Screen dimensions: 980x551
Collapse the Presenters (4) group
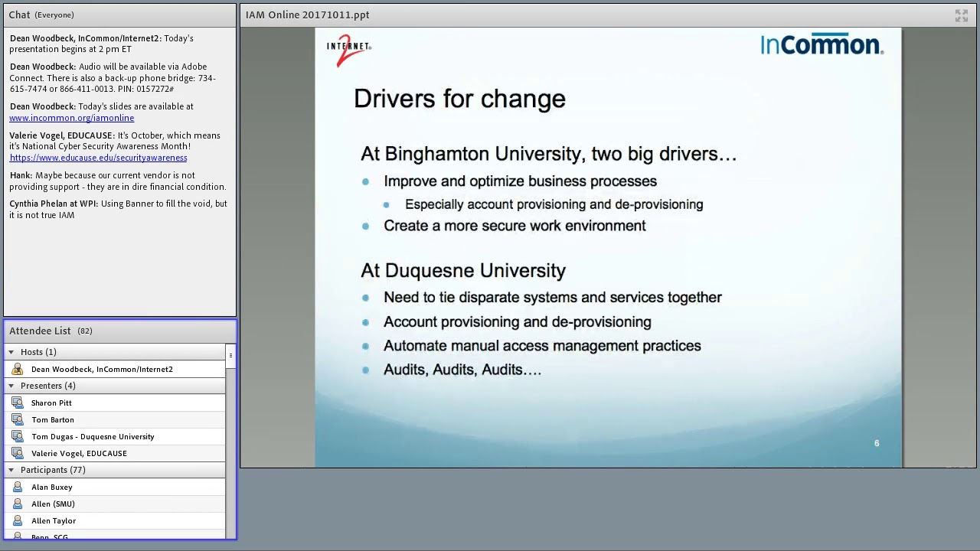point(11,386)
